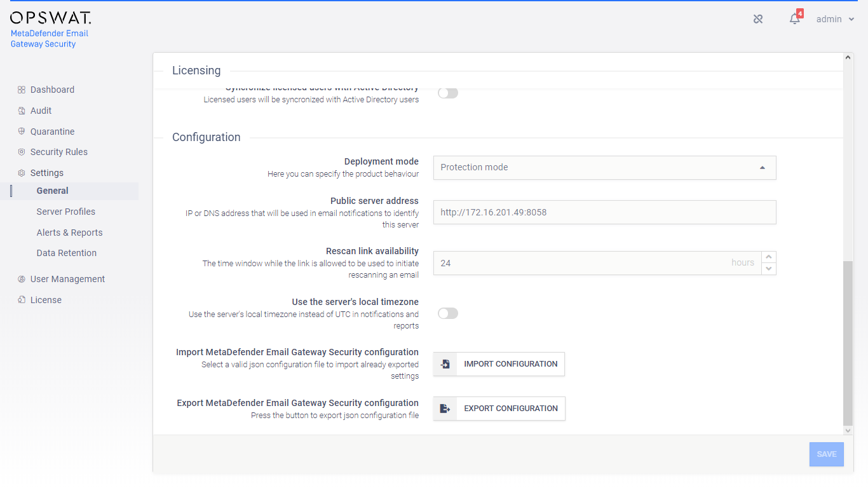This screenshot has width=868, height=488.
Task: Open Alerts & Reports settings
Action: coord(69,233)
